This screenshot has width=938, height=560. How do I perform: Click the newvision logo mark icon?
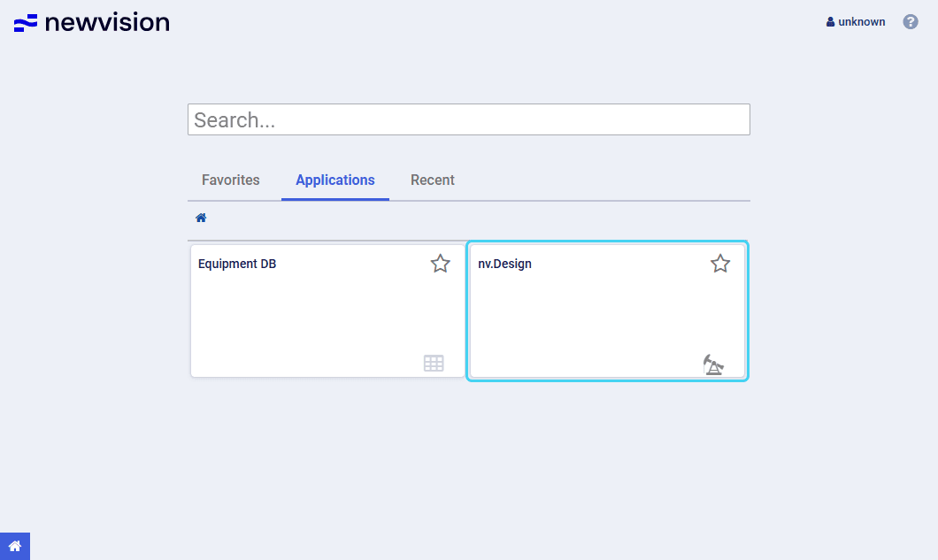click(26, 23)
